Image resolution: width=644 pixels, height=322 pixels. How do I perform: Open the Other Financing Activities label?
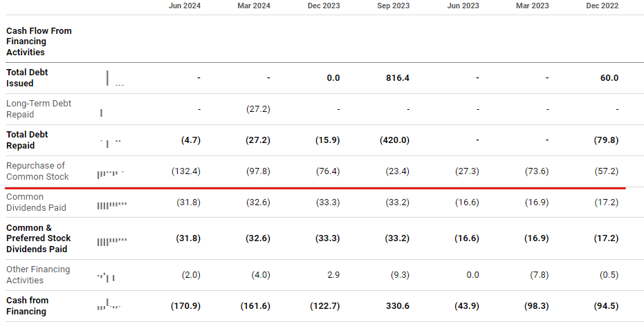pyautogui.click(x=38, y=275)
